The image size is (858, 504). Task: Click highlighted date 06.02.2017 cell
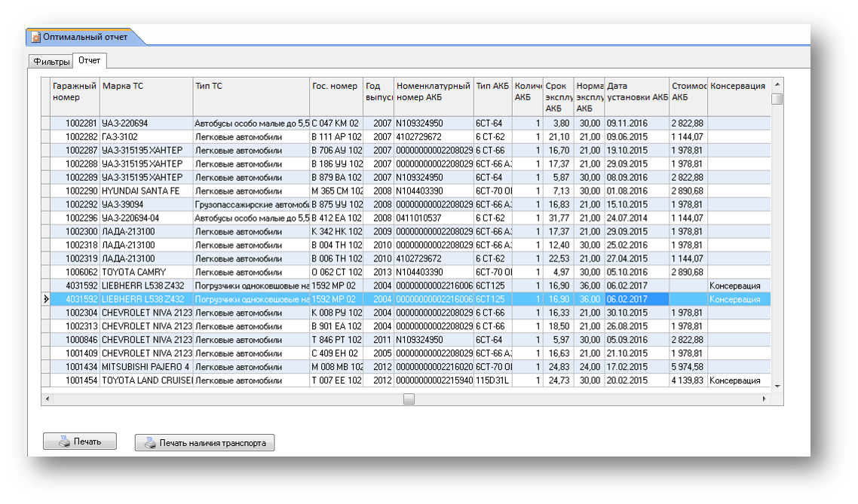637,299
